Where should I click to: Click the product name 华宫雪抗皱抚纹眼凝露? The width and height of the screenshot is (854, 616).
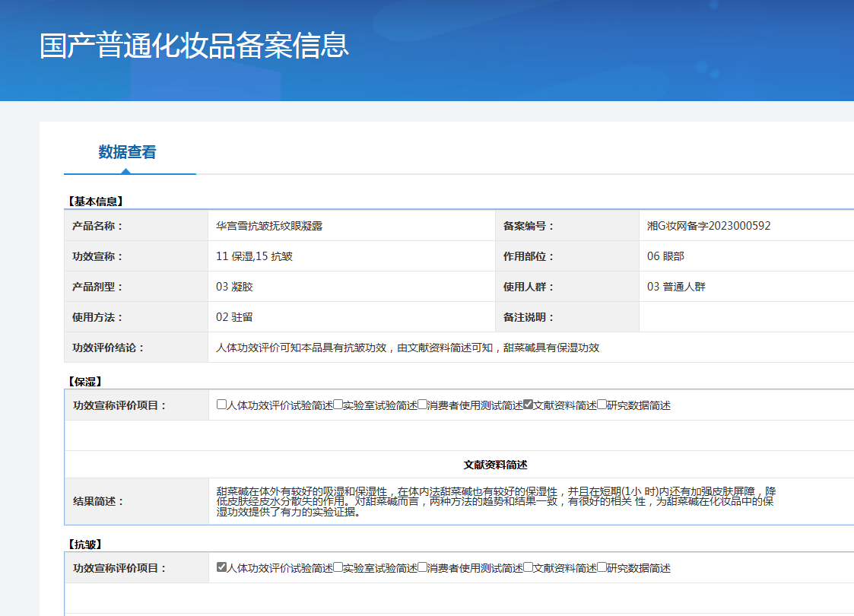point(269,226)
